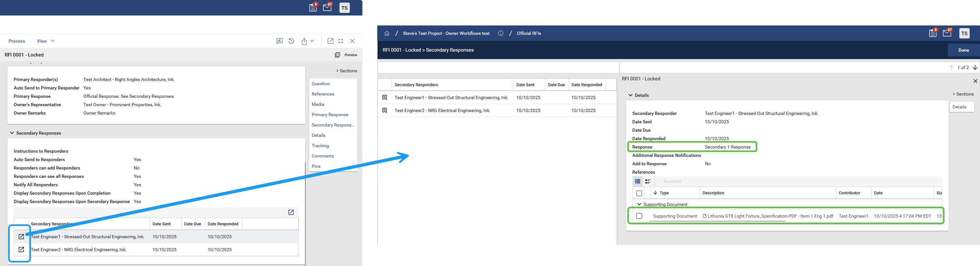
Task: Activate the flat list view toggle
Action: (x=638, y=181)
